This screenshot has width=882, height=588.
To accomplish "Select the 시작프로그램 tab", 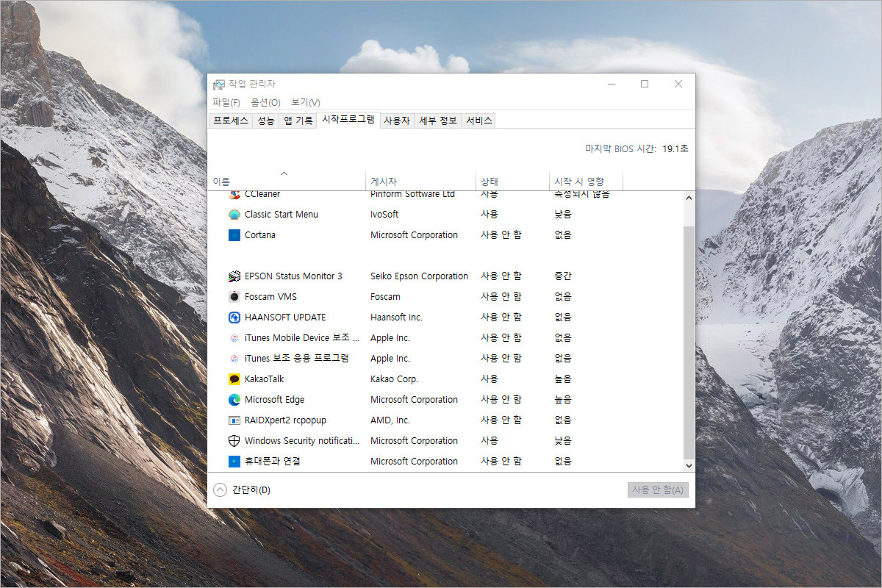I will [348, 119].
